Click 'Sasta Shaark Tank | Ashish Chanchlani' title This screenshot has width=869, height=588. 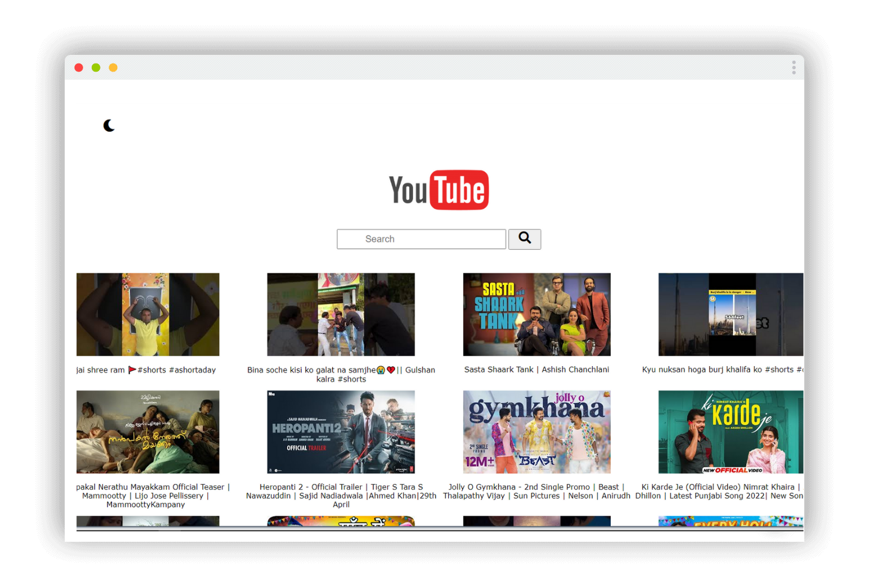point(537,370)
